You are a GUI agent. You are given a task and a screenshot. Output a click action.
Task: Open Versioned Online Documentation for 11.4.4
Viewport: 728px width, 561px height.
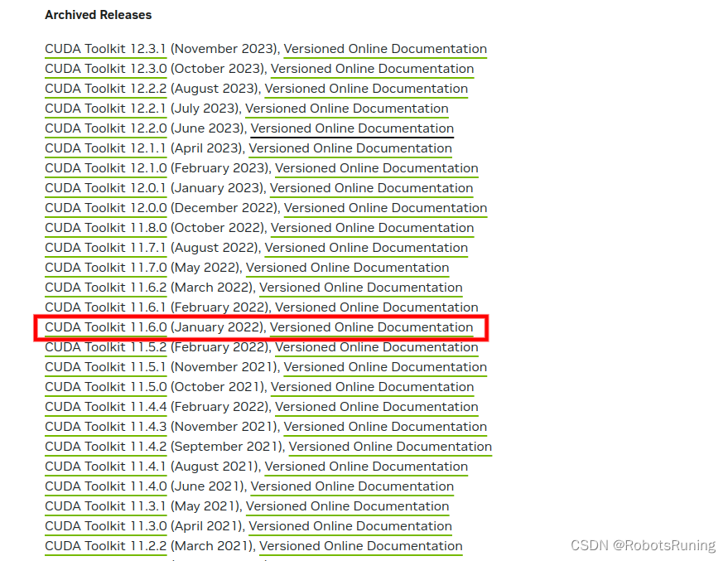click(x=377, y=407)
